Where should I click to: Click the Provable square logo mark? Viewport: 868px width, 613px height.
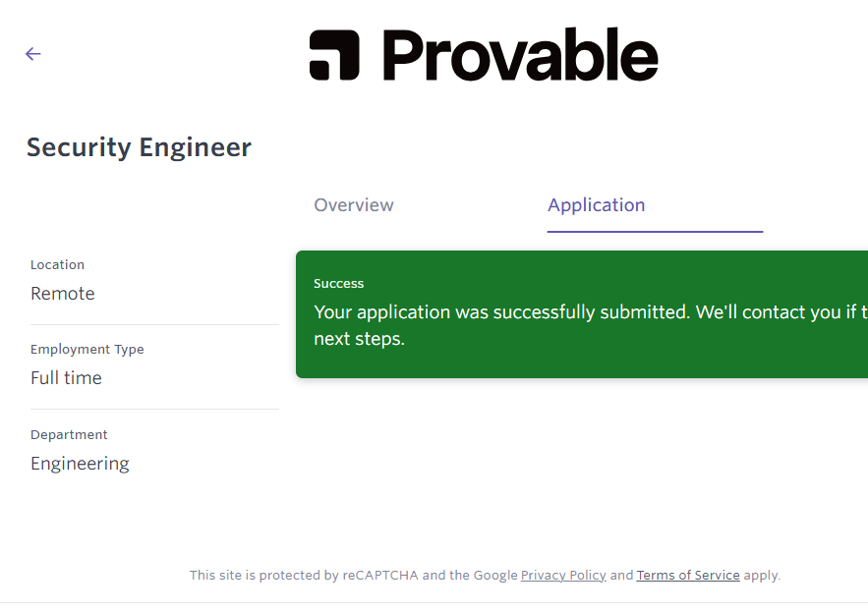point(334,55)
